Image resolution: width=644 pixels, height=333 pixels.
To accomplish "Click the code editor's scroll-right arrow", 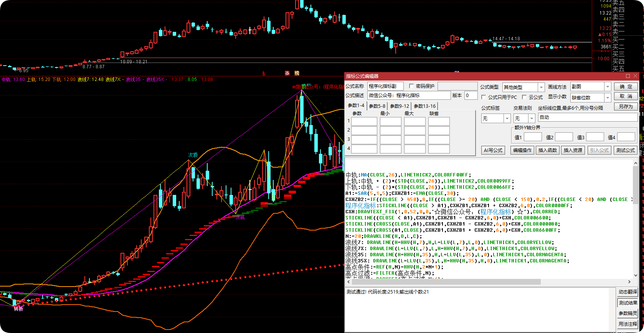I will (x=629, y=282).
